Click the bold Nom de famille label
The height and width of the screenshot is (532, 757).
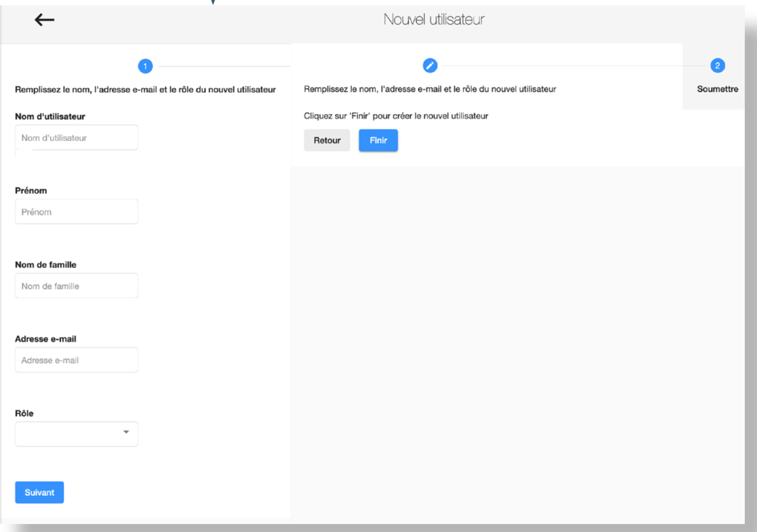click(x=46, y=265)
